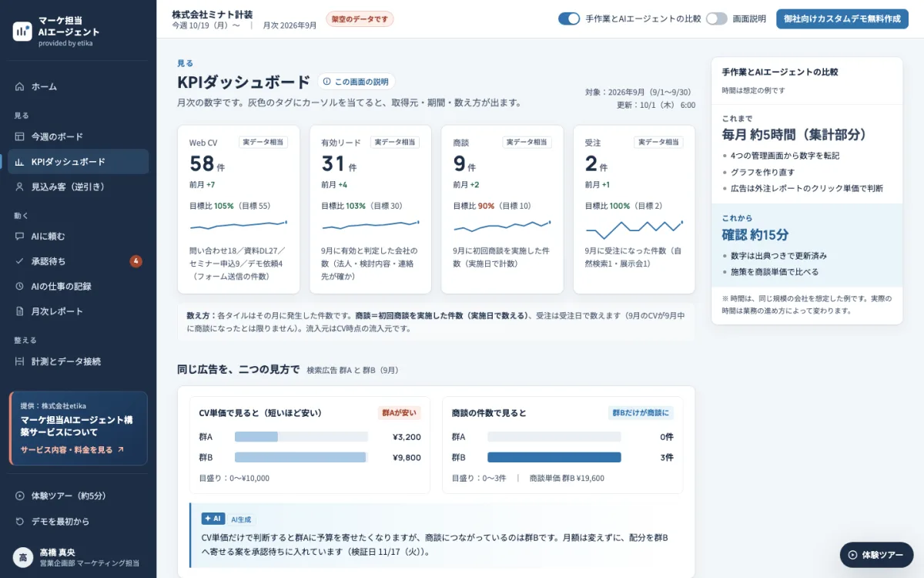Click the 計測とデータ接続 sliders icon
924x578 pixels.
20,361
